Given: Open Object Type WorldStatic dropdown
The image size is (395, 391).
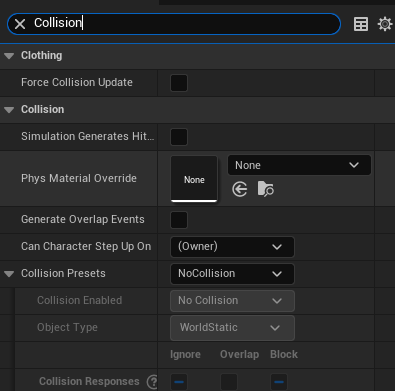Looking at the screenshot, I should click(x=232, y=328).
